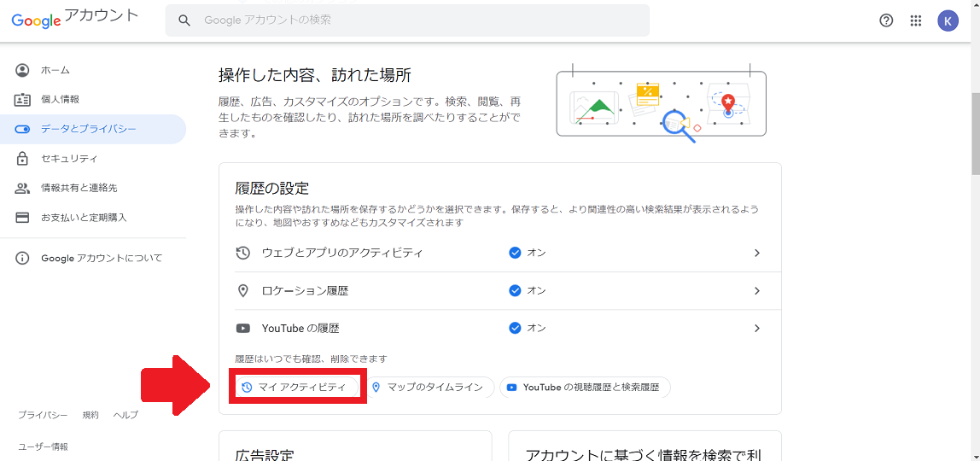Expand ウェブとアプリのアクティビティ chevron
The height and width of the screenshot is (461, 980).
tap(757, 253)
